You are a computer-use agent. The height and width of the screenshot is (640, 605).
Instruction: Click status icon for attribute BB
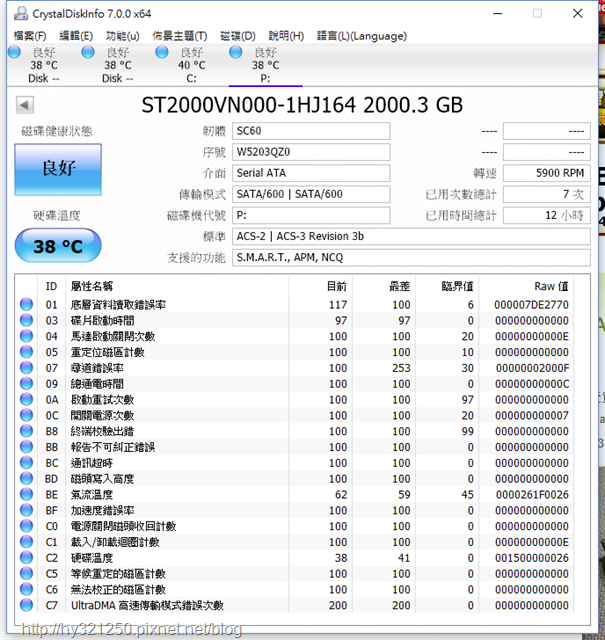click(x=27, y=447)
